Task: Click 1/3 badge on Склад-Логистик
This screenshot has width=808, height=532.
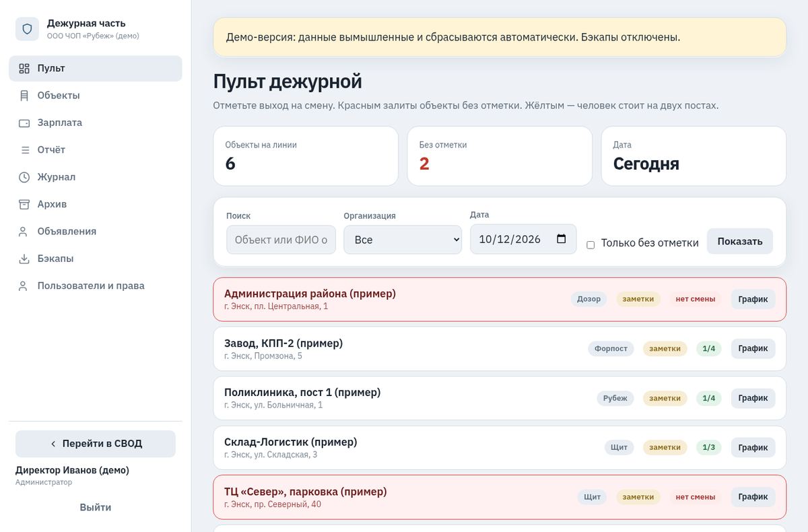Action: (x=709, y=447)
